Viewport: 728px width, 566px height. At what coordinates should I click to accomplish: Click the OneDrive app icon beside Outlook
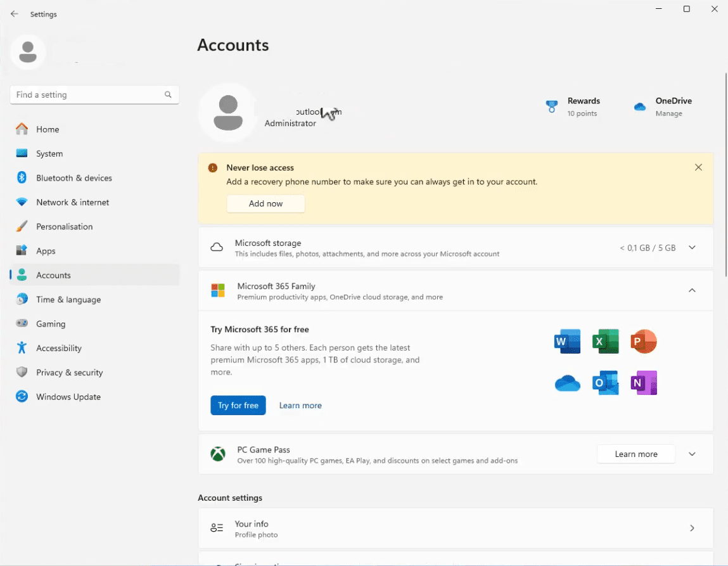tap(567, 383)
